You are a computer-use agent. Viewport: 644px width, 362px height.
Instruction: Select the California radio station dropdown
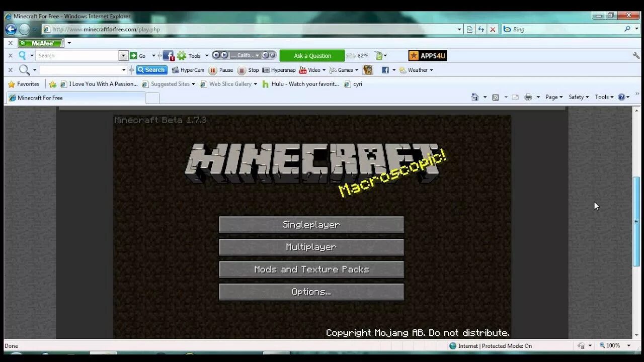click(x=246, y=55)
